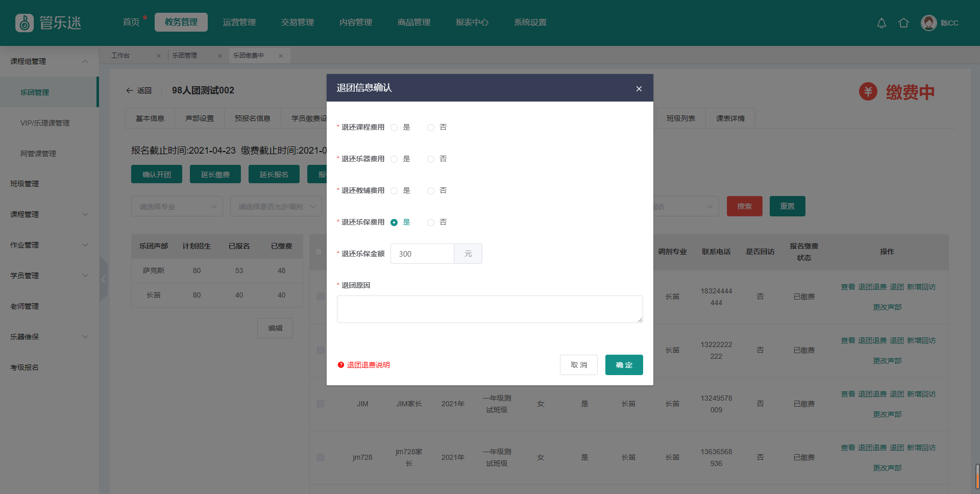Expand the 学员管理 sidebar menu
Viewport: 980px width, 494px height.
[x=85, y=276]
